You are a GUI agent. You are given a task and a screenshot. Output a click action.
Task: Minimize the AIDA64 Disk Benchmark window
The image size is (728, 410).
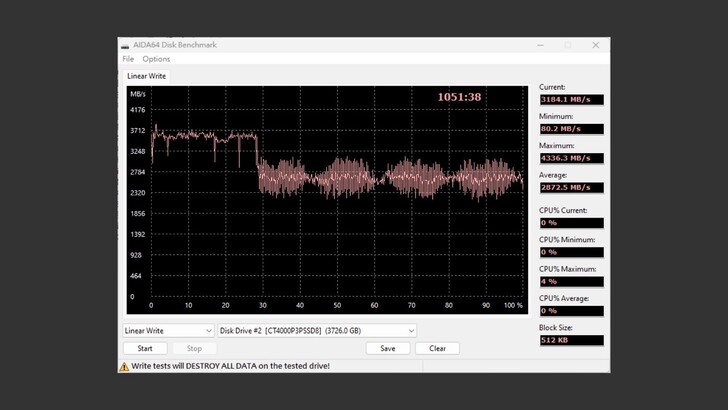tap(540, 45)
